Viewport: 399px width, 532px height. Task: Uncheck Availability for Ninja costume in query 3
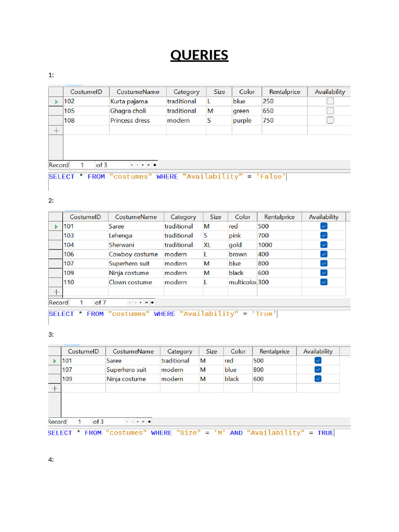click(x=318, y=379)
